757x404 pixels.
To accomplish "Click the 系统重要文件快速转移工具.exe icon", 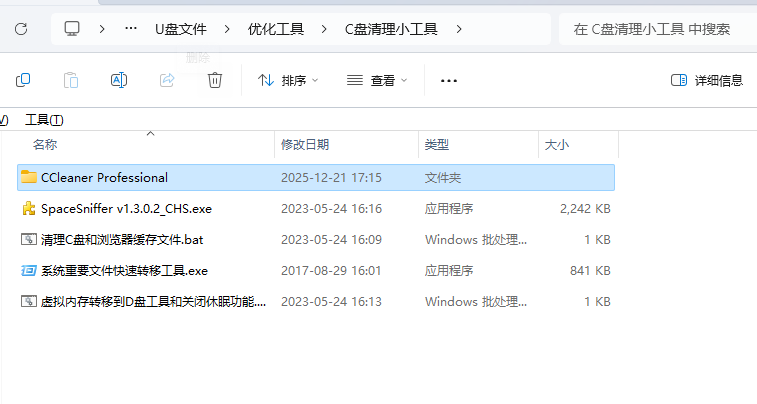I will pyautogui.click(x=29, y=270).
